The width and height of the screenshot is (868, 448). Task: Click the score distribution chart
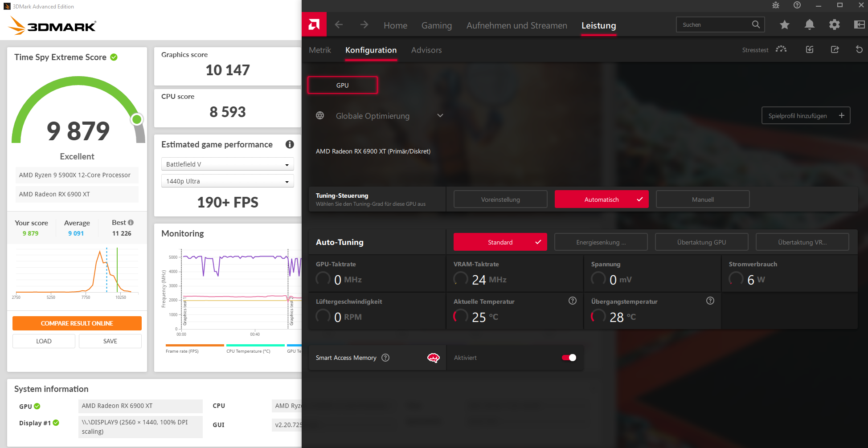pyautogui.click(x=77, y=272)
